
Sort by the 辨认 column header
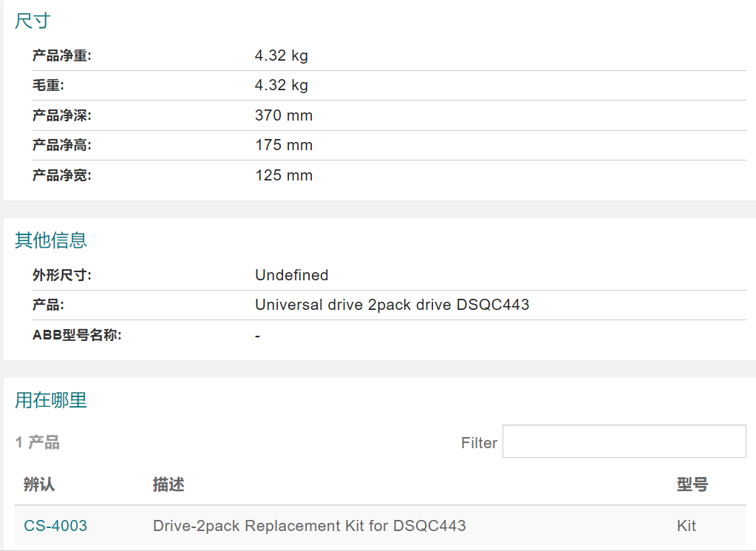[x=39, y=484]
